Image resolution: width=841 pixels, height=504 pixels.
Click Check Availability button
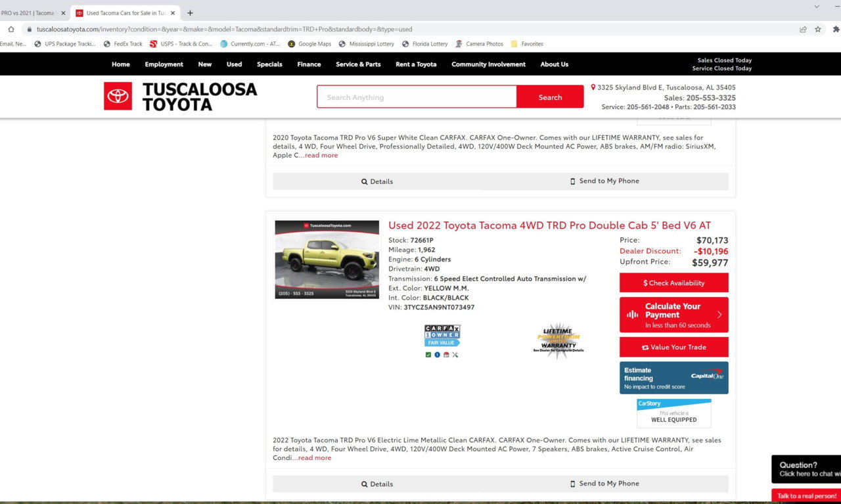tap(674, 283)
